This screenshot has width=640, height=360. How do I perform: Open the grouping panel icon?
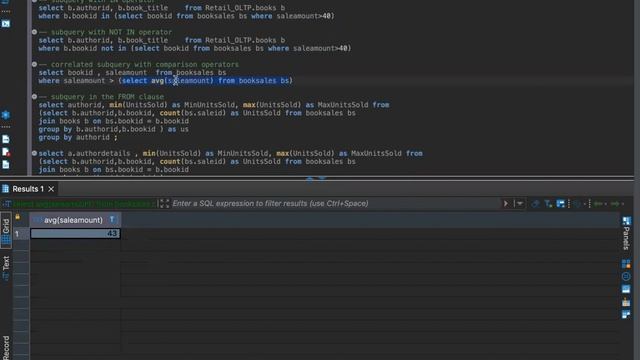[626, 302]
